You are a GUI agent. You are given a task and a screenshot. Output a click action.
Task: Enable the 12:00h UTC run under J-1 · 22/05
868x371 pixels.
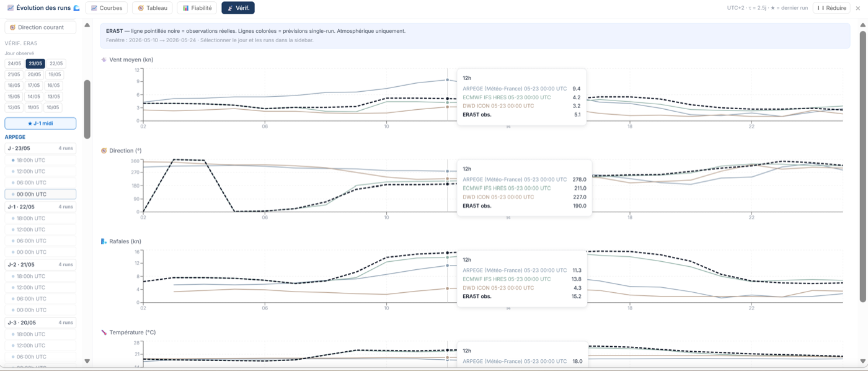coord(40,230)
